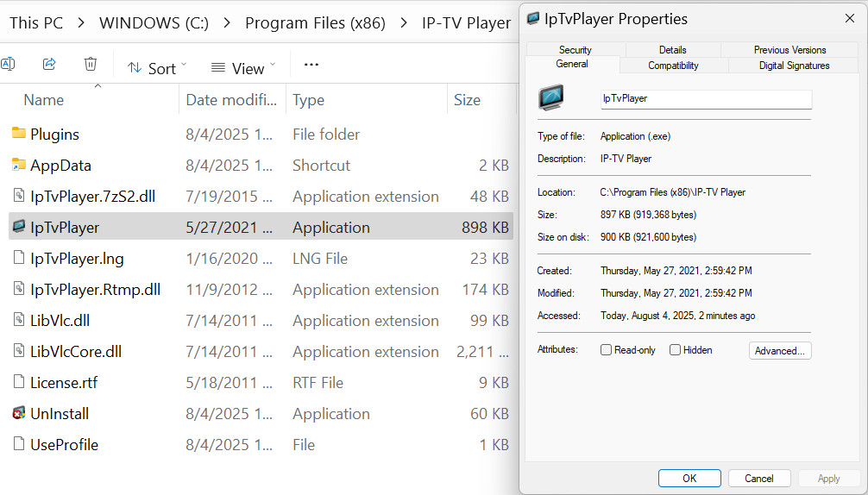This screenshot has height=495, width=868.
Task: Select the LibVlc.dll file name
Action: click(x=60, y=320)
